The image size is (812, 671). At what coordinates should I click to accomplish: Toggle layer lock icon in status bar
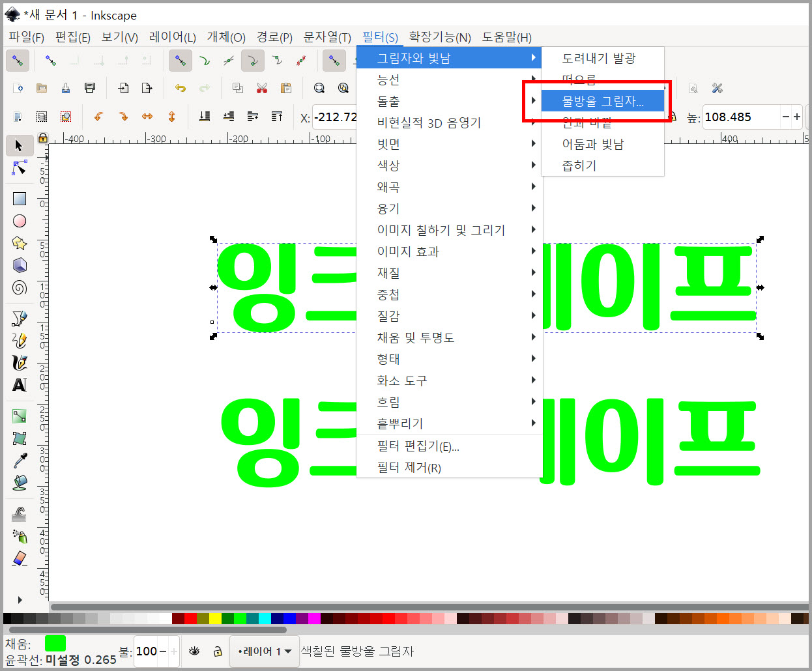[x=218, y=651]
